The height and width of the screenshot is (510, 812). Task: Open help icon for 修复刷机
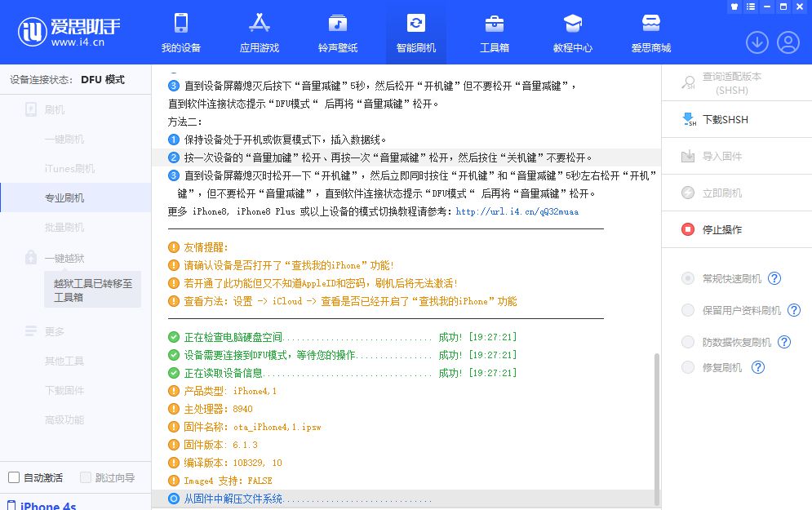(758, 367)
